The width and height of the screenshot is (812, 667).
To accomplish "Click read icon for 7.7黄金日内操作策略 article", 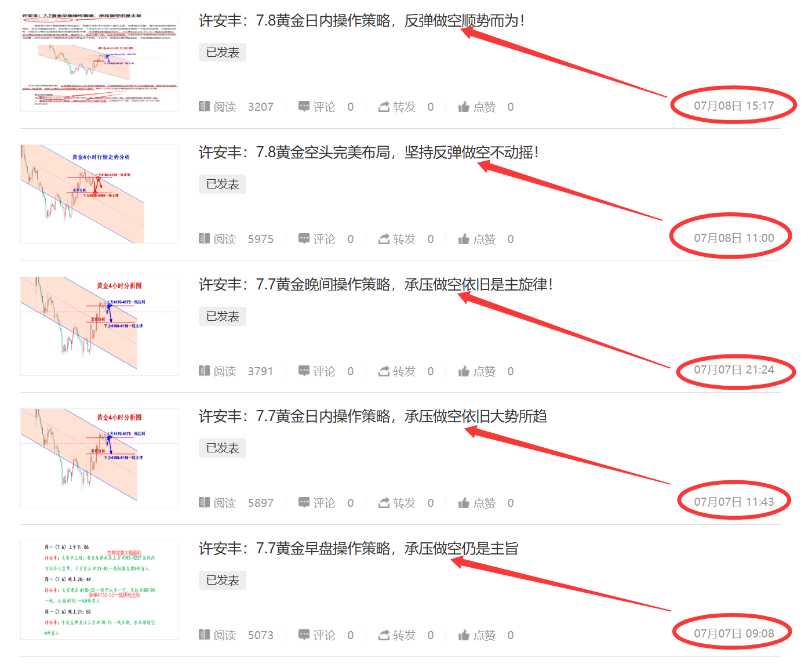I will pyautogui.click(x=204, y=502).
